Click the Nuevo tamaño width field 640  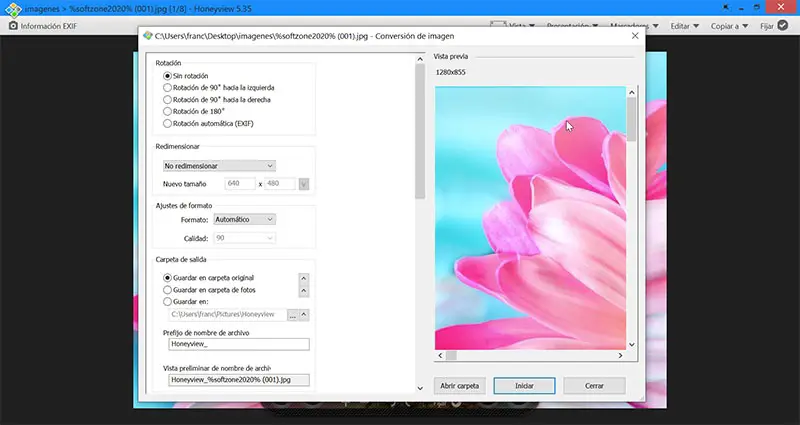click(240, 184)
